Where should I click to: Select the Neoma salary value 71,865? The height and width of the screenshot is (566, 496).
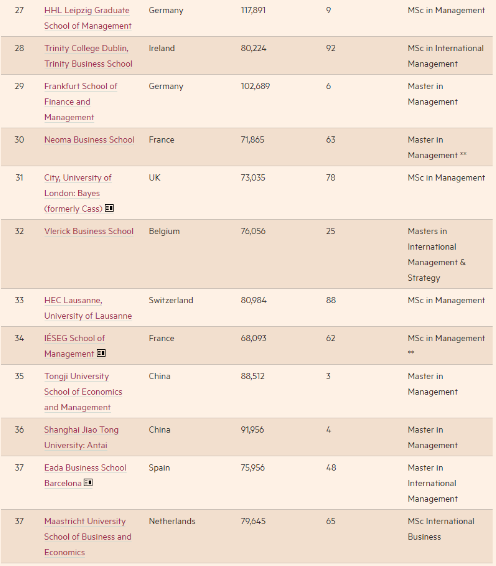pos(252,140)
